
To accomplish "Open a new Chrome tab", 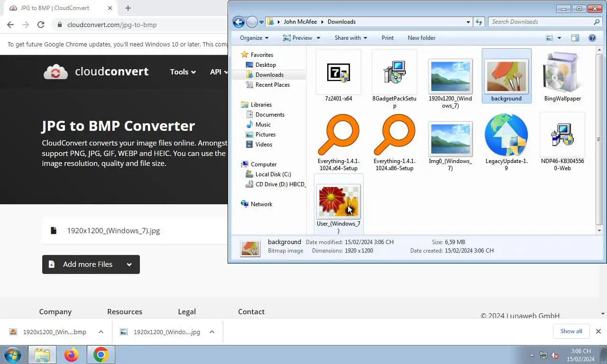I will click(x=128, y=8).
